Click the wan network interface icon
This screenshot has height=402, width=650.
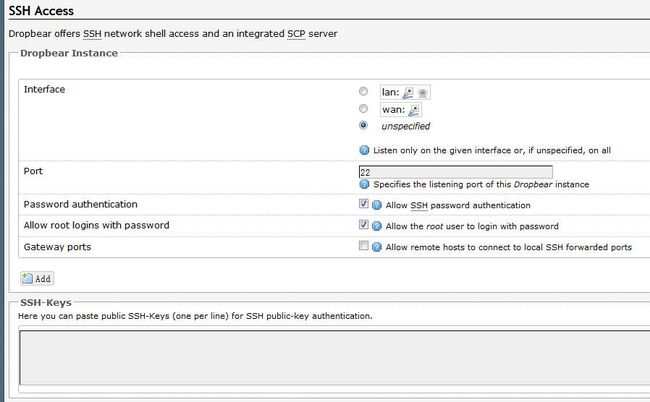pos(414,110)
